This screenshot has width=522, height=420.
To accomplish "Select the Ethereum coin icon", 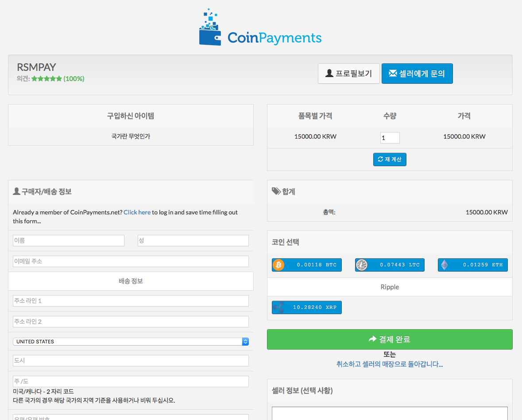I will [445, 265].
